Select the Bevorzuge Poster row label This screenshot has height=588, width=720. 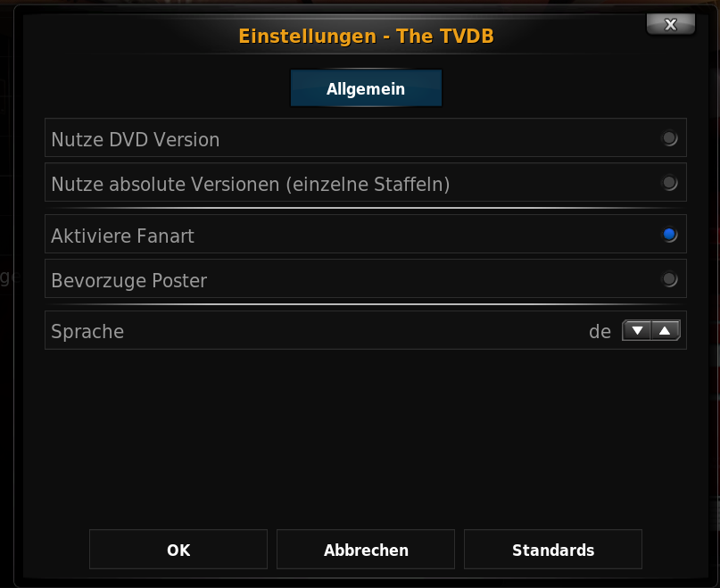point(129,281)
